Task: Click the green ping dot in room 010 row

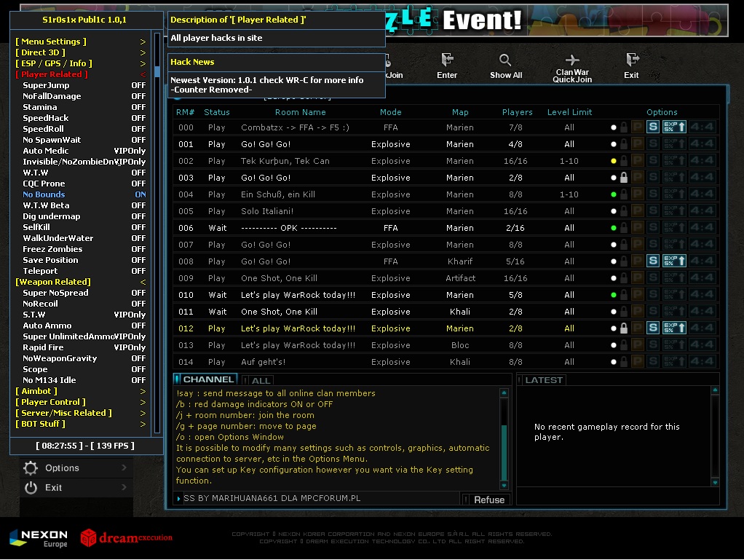Action: pyautogui.click(x=614, y=295)
